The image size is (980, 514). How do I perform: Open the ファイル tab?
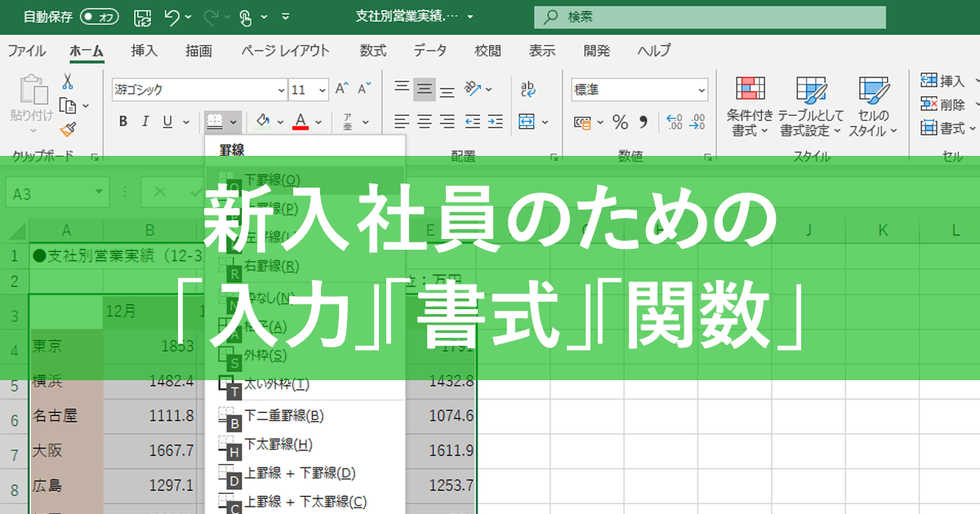[27, 51]
